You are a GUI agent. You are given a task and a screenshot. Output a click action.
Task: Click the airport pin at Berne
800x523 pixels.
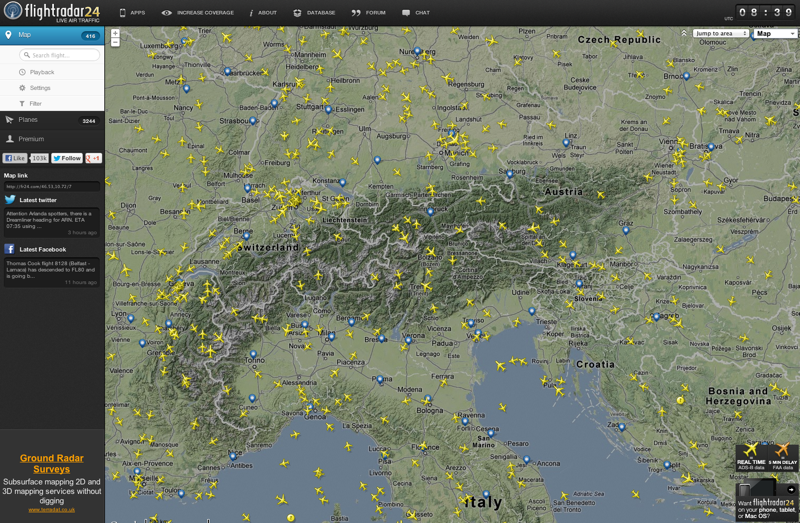[x=246, y=236]
